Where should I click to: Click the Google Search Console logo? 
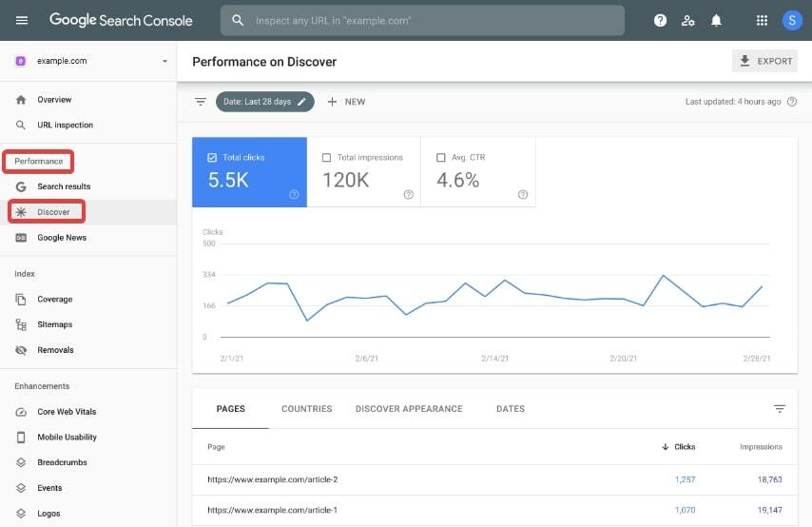pyautogui.click(x=121, y=20)
